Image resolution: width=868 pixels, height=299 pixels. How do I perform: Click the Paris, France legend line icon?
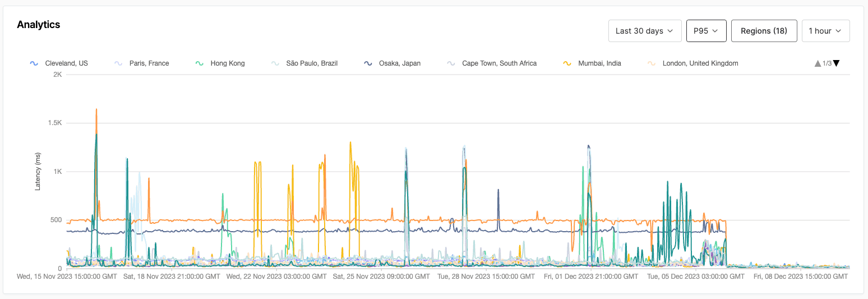(x=118, y=63)
